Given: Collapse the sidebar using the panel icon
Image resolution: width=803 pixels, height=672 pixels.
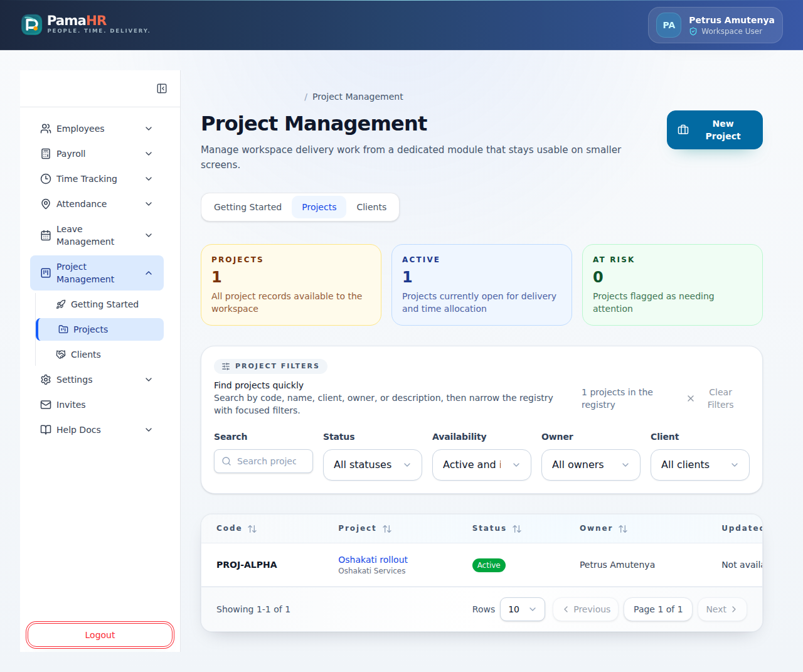Looking at the screenshot, I should [162, 88].
